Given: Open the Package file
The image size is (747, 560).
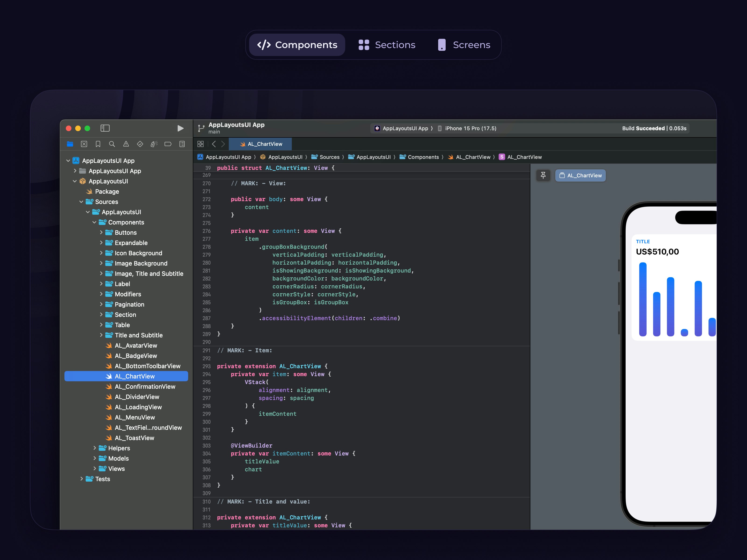Looking at the screenshot, I should click(103, 192).
